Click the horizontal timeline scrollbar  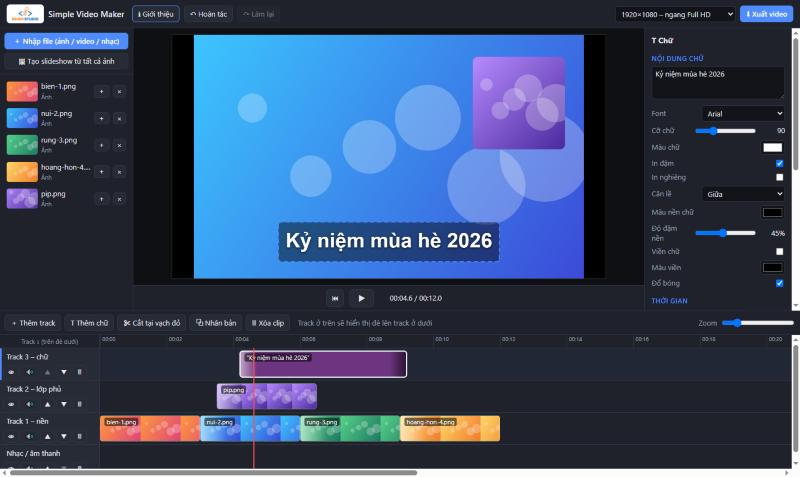coord(213,473)
